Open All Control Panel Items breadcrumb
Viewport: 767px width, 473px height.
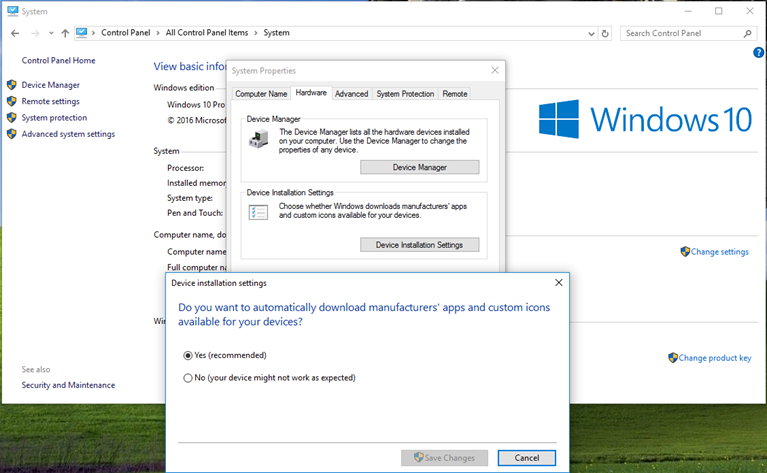(207, 33)
